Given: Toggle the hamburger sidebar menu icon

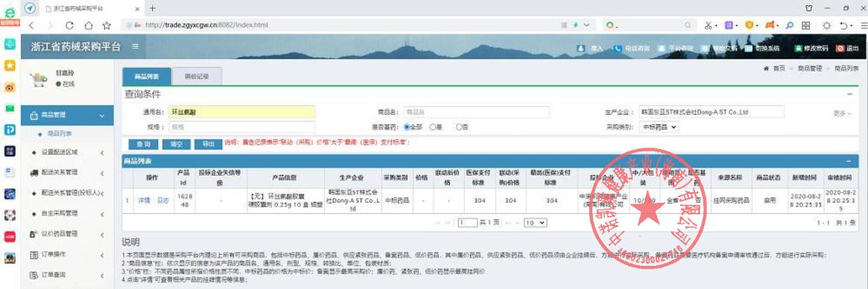Looking at the screenshot, I should (x=135, y=47).
